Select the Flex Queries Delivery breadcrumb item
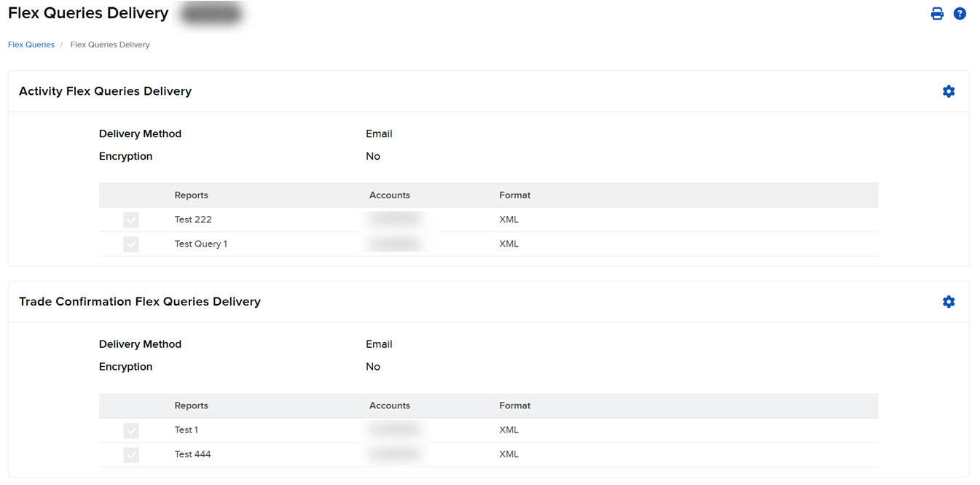 [x=109, y=44]
